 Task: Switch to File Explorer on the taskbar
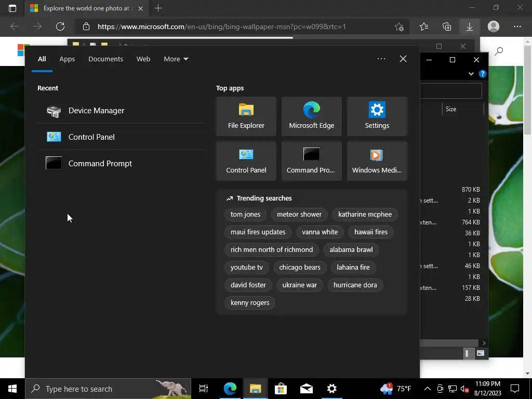click(x=255, y=389)
